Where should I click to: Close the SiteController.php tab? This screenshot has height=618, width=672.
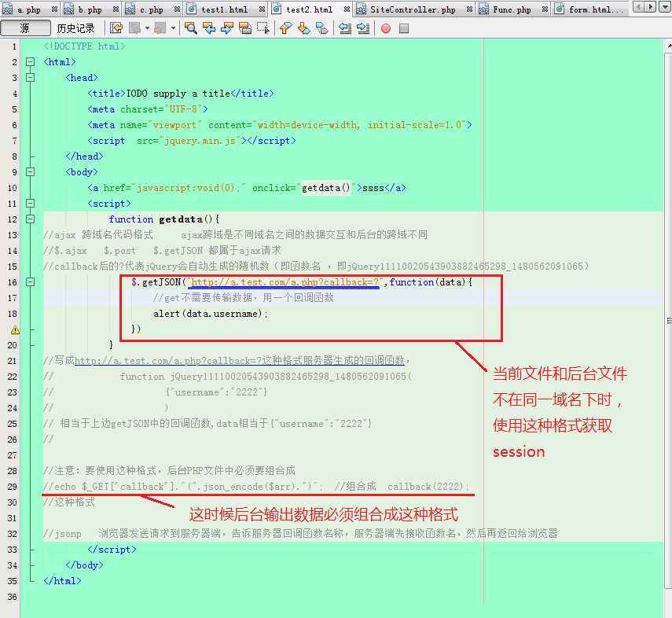coord(470,9)
